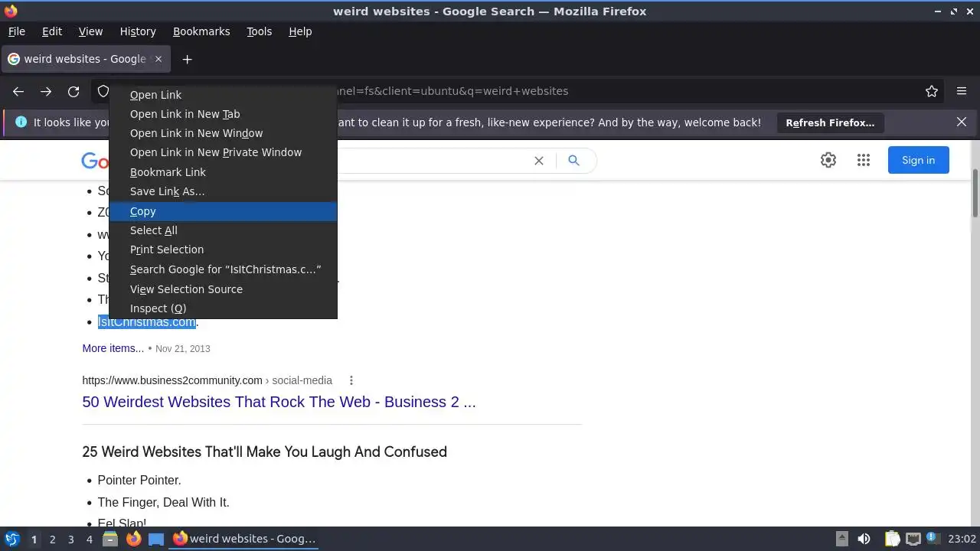Launch Firefox from the taskbar quick launch
The image size is (980, 551).
(133, 539)
